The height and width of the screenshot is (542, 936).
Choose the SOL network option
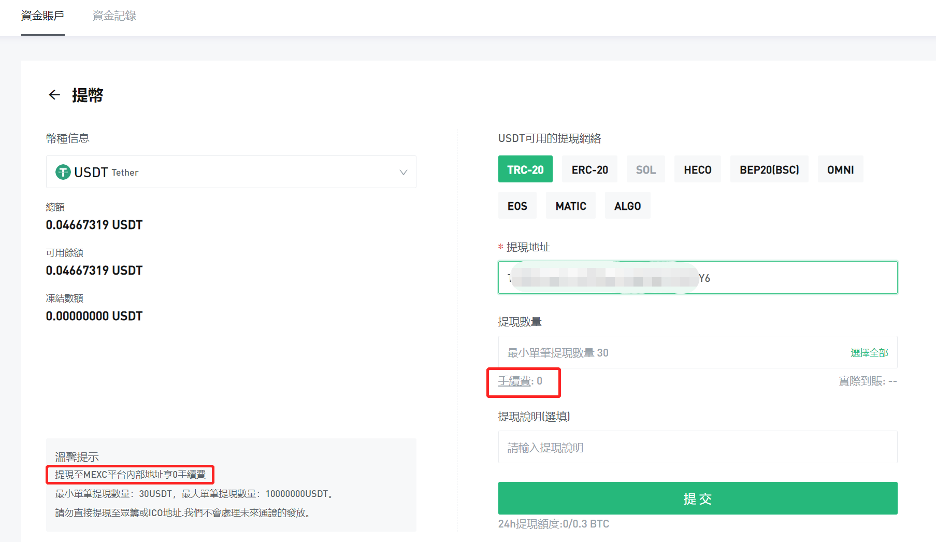coord(646,170)
